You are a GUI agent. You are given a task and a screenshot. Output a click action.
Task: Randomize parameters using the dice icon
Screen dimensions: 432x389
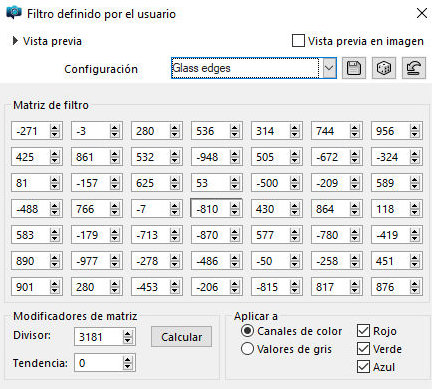pyautogui.click(x=384, y=68)
